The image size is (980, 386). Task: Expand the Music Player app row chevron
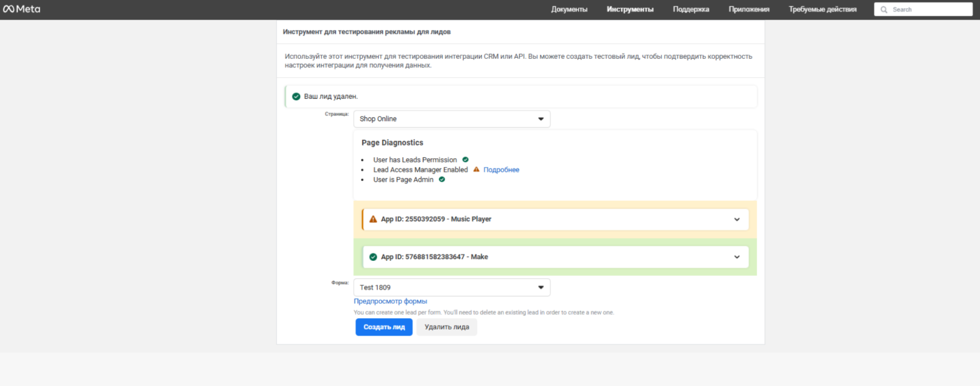pos(736,219)
